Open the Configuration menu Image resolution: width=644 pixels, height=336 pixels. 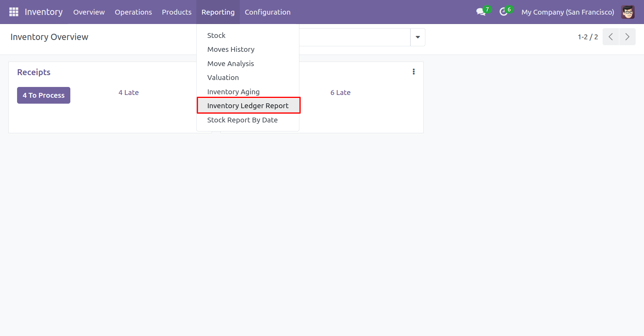click(267, 12)
